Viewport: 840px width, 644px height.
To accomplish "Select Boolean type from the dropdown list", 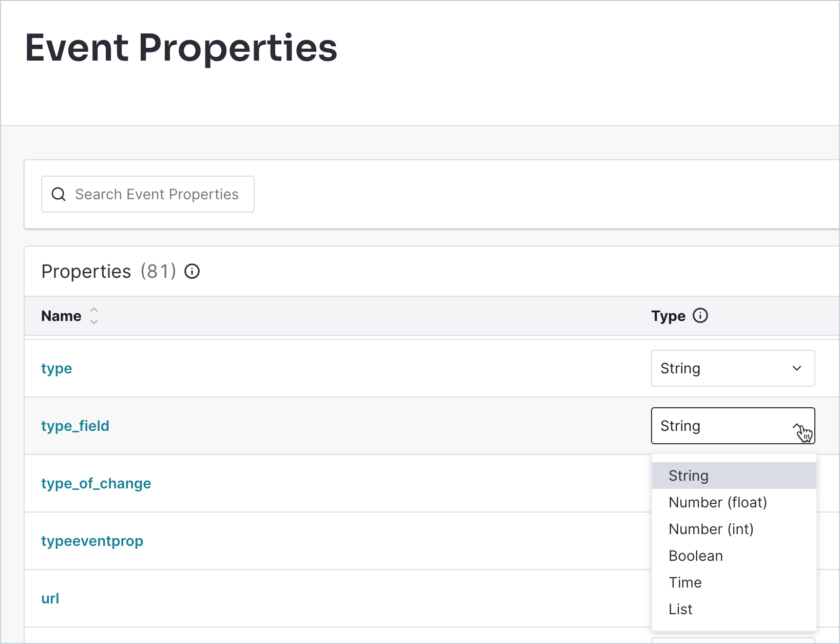I will click(696, 556).
